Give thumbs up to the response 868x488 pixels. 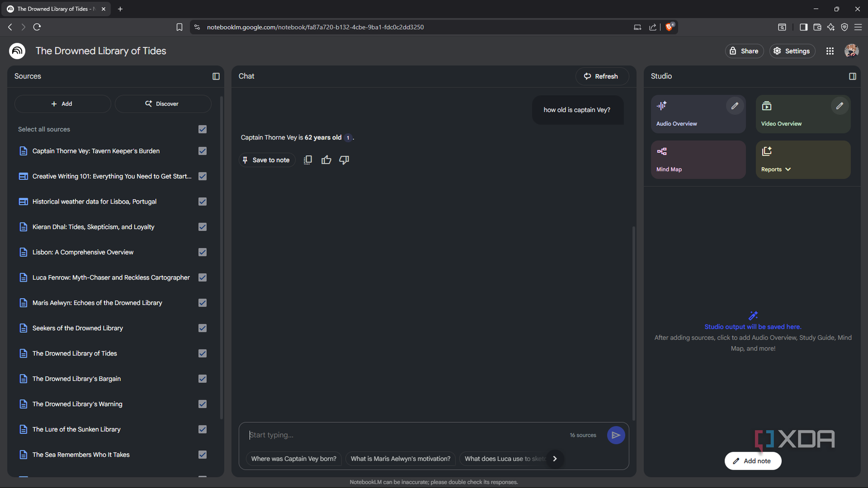[326, 160]
